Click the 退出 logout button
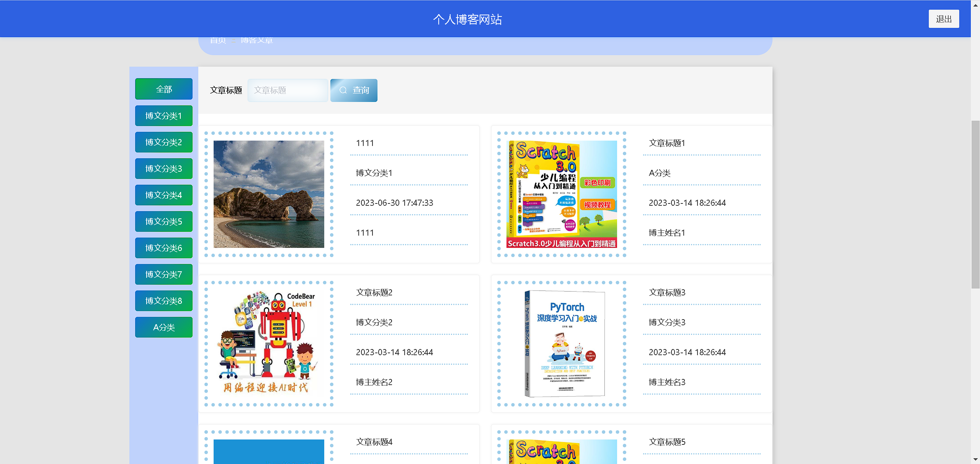Screen dimensions: 980x464 (943, 19)
